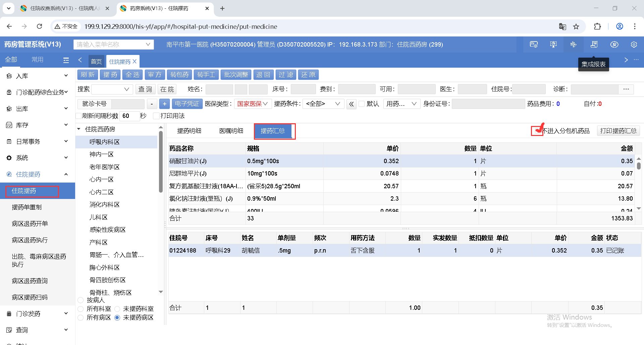Image resolution: width=644 pixels, height=345 pixels.
Task: Click the bar chart with pencil icon
Action: [x=573, y=45]
